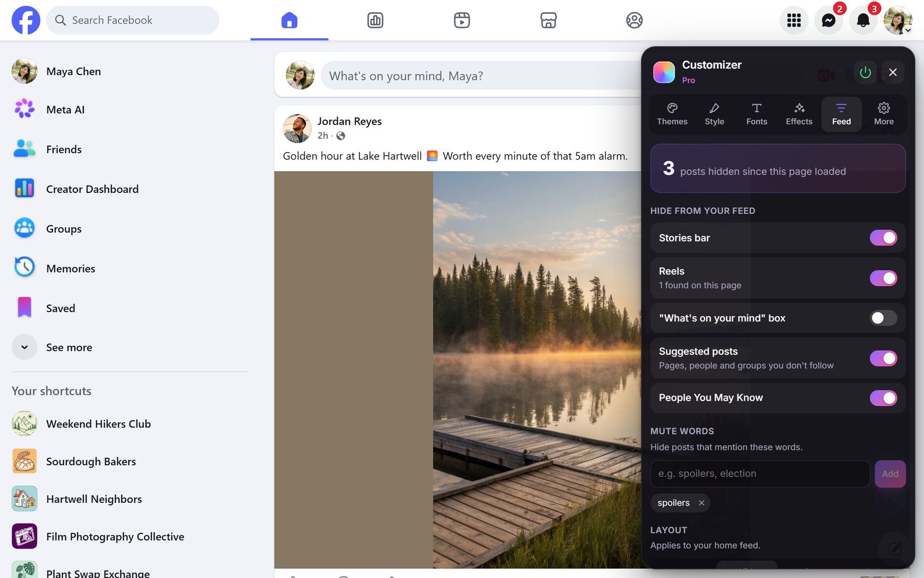The width and height of the screenshot is (924, 578).
Task: Open Groups in left sidebar
Action: 130,228
